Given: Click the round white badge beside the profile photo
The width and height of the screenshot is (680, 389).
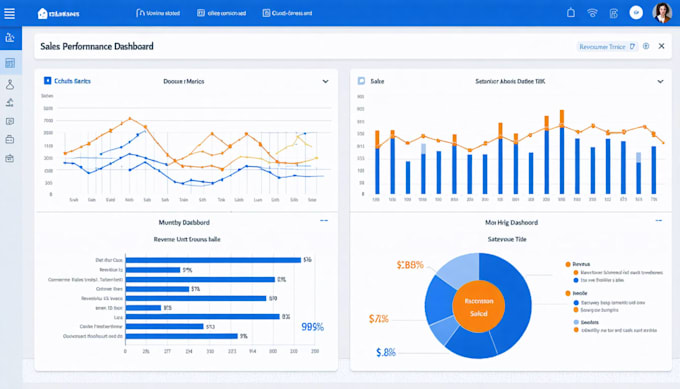Looking at the screenshot, I should [636, 13].
